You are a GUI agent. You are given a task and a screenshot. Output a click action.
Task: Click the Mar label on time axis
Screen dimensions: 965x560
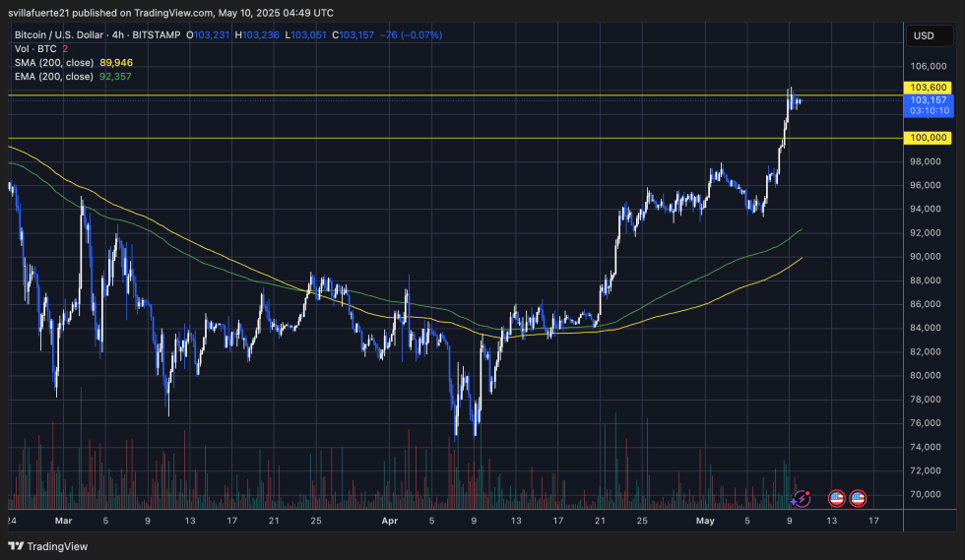point(64,520)
